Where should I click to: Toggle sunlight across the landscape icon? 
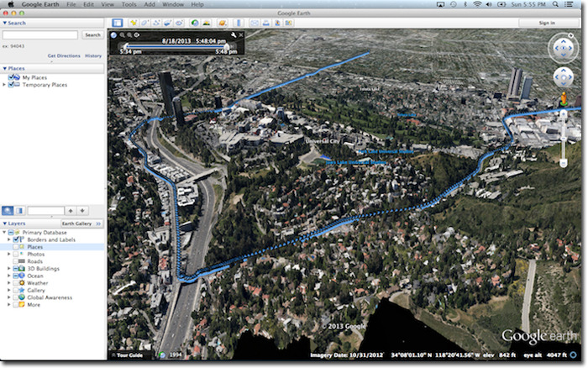[x=207, y=23]
